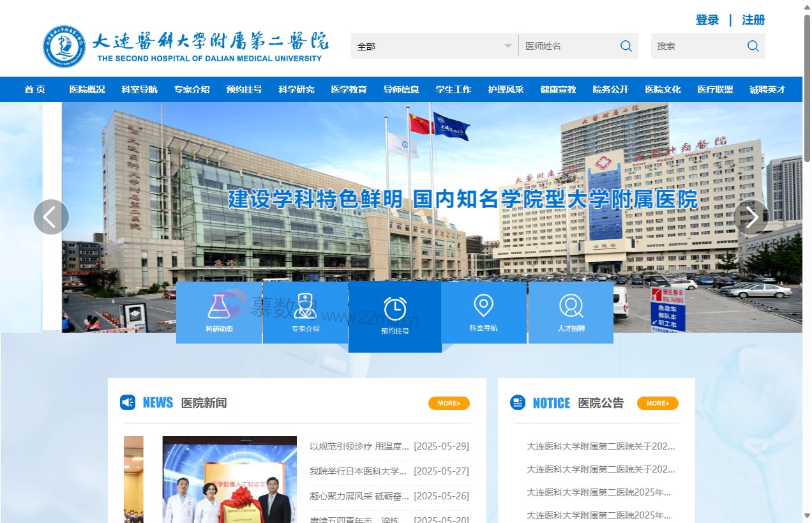This screenshot has height=523, width=812.
Task: Open the 全部 department dropdown
Action: 434,46
